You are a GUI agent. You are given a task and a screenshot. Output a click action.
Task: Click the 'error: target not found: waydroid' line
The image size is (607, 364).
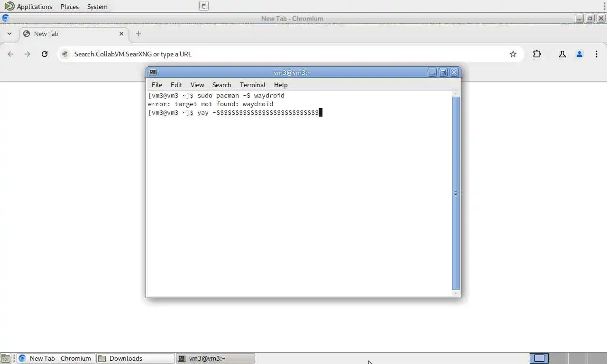[211, 104]
